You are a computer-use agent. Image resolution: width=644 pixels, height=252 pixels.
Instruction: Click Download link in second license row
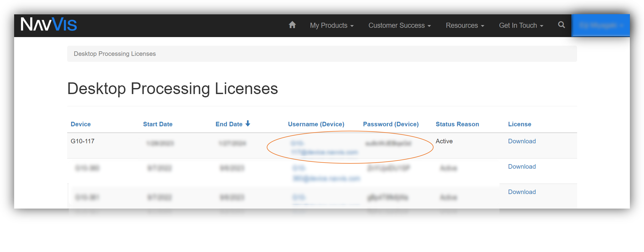pyautogui.click(x=522, y=167)
